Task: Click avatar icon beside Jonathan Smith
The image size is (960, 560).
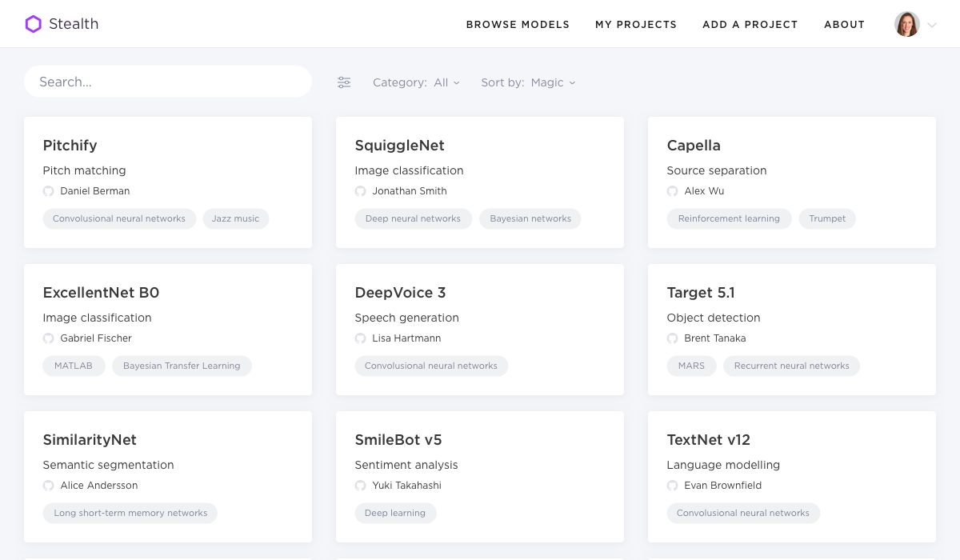Action: tap(361, 191)
